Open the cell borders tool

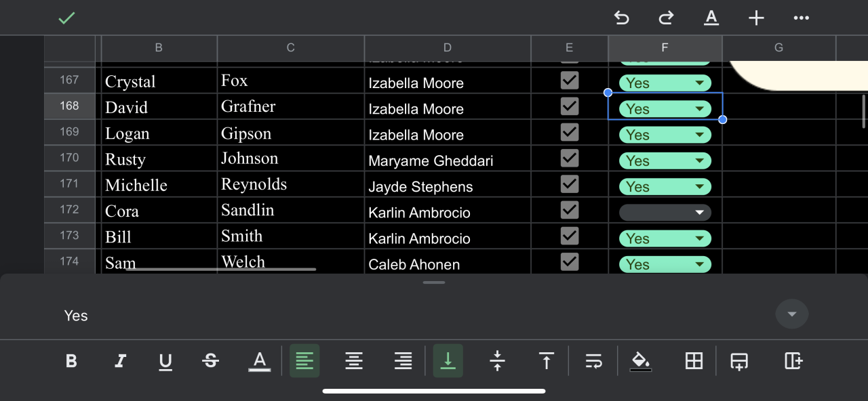(694, 361)
